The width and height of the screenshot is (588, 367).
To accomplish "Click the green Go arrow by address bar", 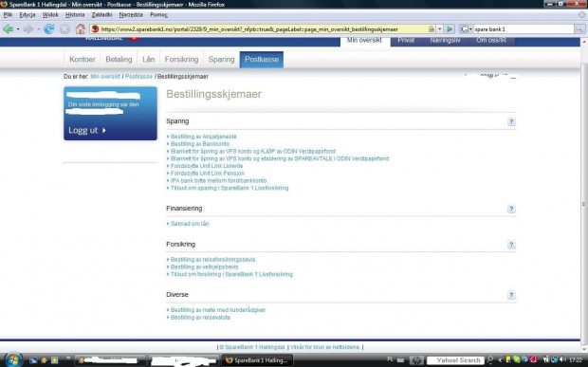I will point(450,28).
